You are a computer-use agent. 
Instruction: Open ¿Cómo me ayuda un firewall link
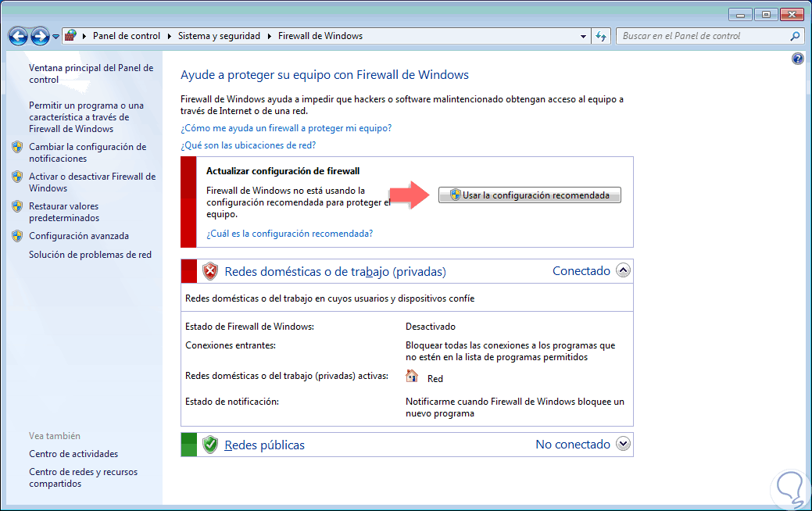[286, 128]
